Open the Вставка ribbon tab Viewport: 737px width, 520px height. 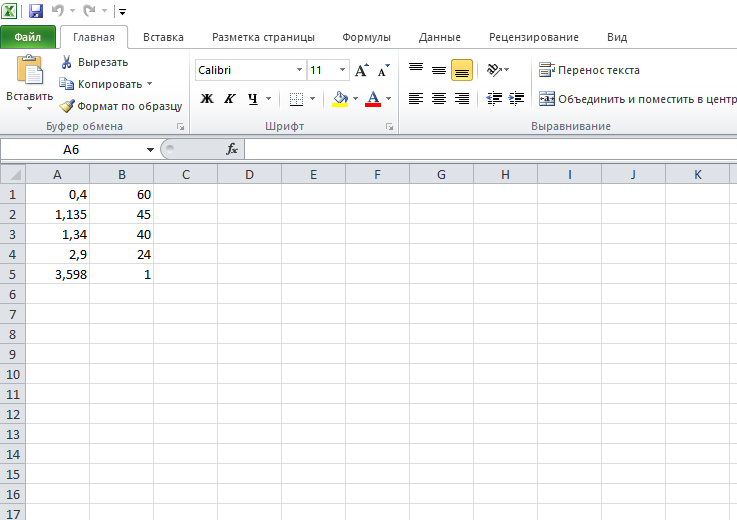pyautogui.click(x=163, y=37)
